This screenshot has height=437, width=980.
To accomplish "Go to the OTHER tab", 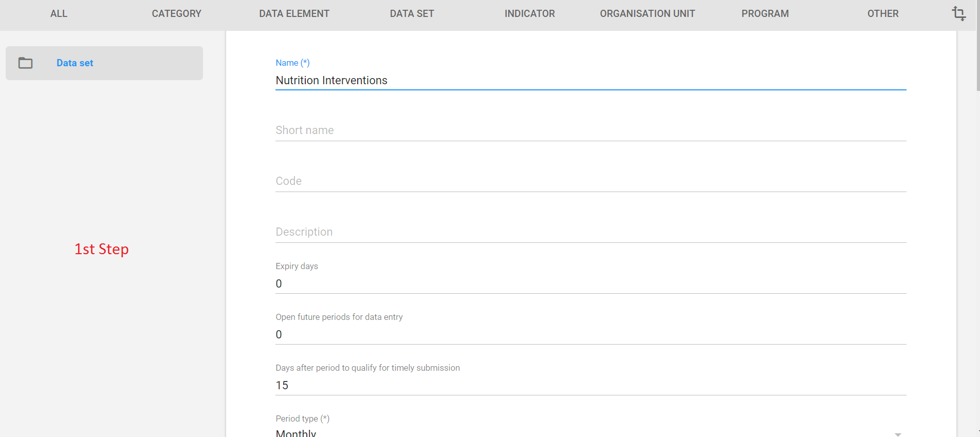I will pyautogui.click(x=882, y=14).
